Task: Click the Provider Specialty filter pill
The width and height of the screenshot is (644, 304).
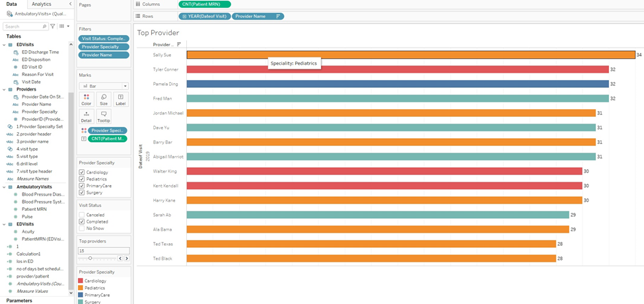Action: (104, 47)
